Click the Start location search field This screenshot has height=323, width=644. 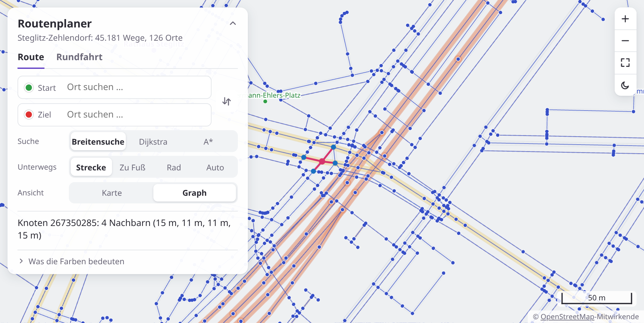pos(115,87)
